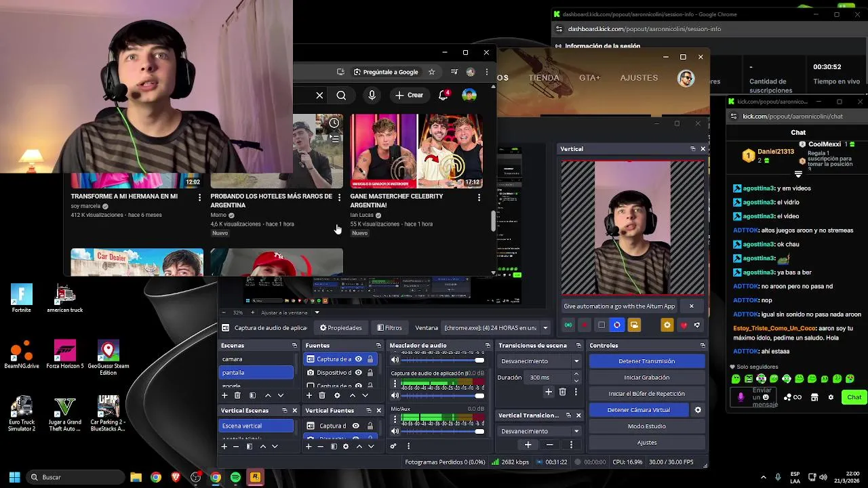Open the Vertical plugin yellow settings gear
This screenshot has width=868, height=488.
point(667,325)
